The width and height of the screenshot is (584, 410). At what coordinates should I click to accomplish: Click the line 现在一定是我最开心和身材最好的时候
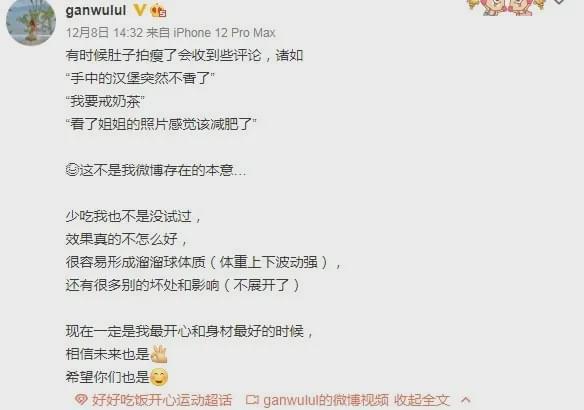(x=189, y=331)
